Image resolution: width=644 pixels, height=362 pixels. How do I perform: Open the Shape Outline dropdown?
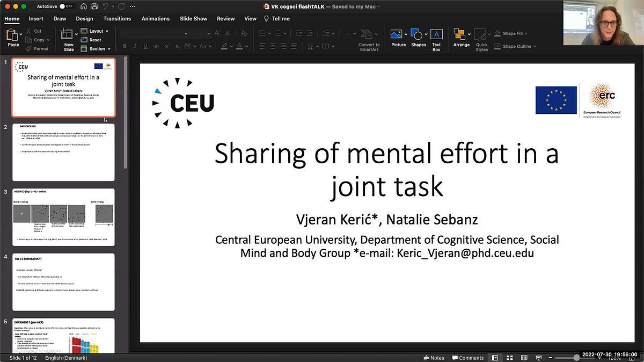pyautogui.click(x=515, y=46)
